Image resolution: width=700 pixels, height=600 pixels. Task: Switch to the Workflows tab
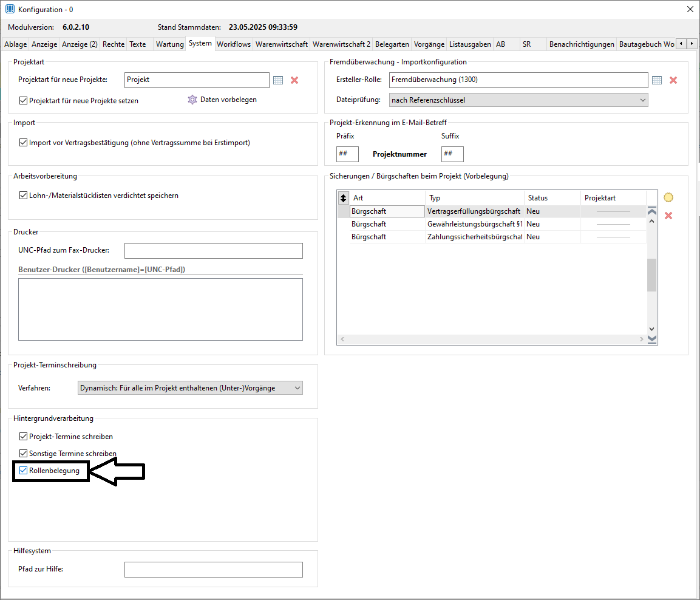(x=234, y=44)
